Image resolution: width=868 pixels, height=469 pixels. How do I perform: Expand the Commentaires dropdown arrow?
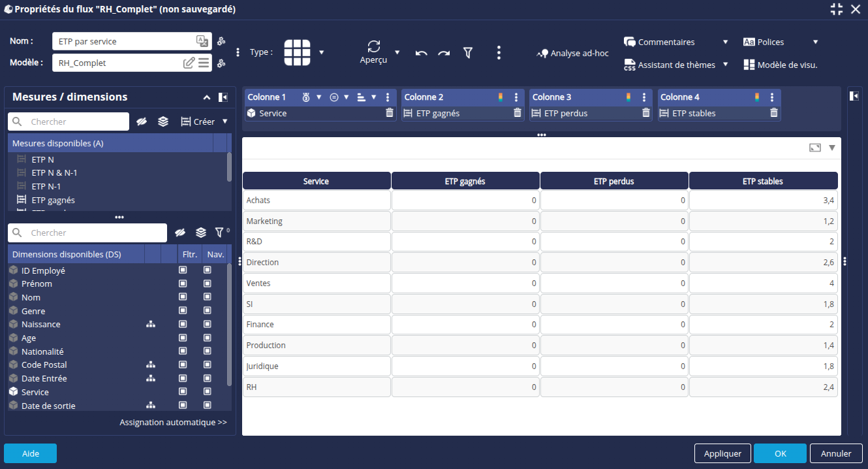tap(725, 42)
